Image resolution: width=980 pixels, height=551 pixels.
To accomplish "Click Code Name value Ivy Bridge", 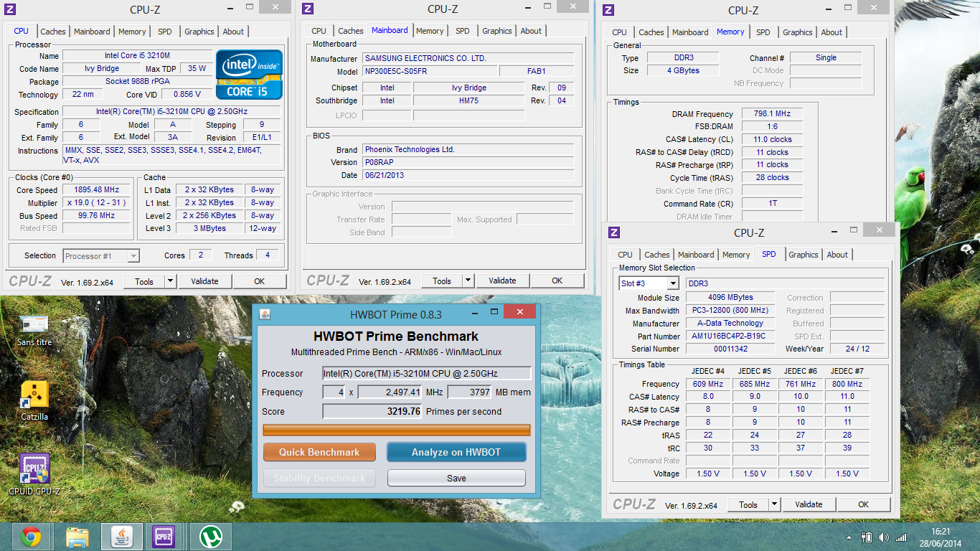I will pyautogui.click(x=102, y=68).
